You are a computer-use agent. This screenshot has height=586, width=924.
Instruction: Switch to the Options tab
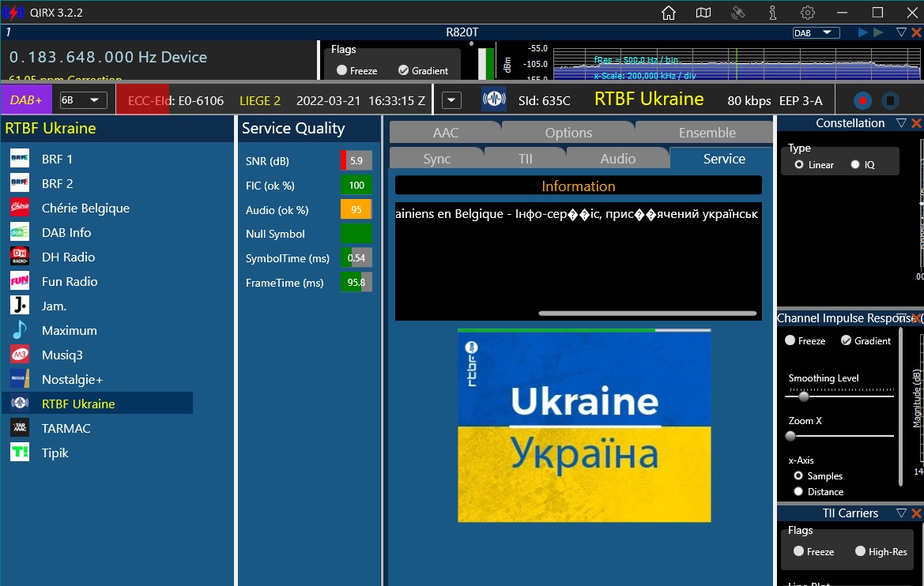point(568,133)
